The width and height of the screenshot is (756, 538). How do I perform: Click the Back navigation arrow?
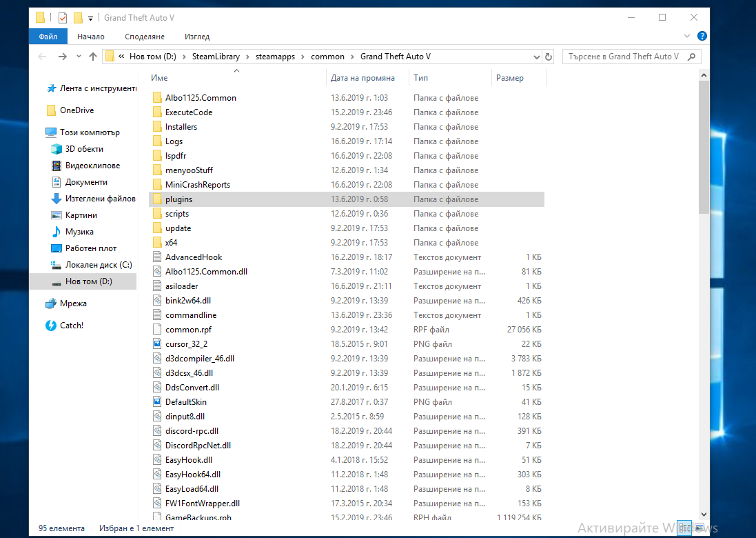point(42,57)
